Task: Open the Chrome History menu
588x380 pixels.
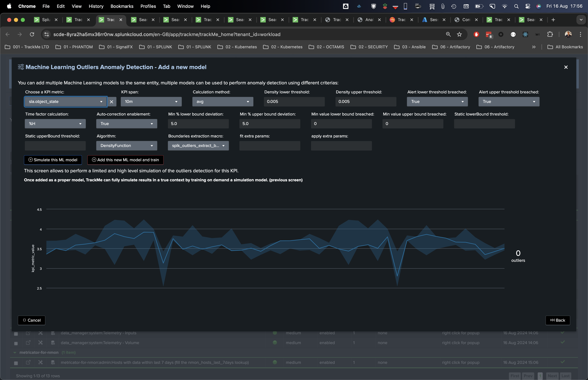Action: point(96,6)
